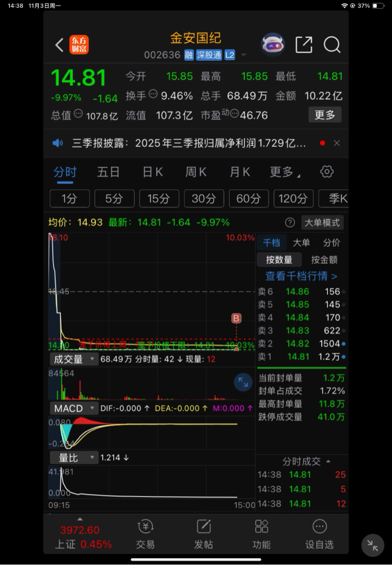Tap info icon beside 换手

click(x=153, y=94)
